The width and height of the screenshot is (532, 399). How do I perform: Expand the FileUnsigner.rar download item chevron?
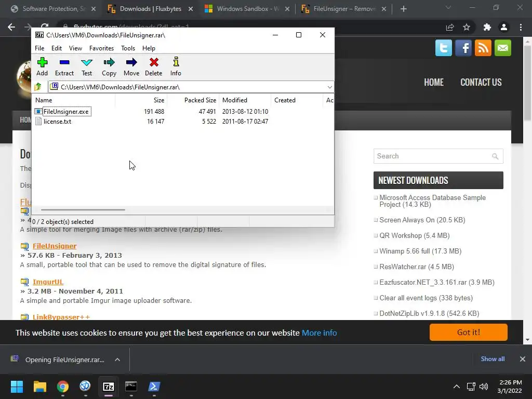(117, 360)
